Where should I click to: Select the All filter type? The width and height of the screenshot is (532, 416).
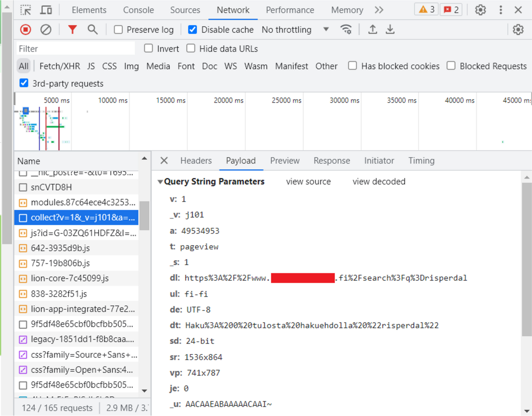click(24, 66)
